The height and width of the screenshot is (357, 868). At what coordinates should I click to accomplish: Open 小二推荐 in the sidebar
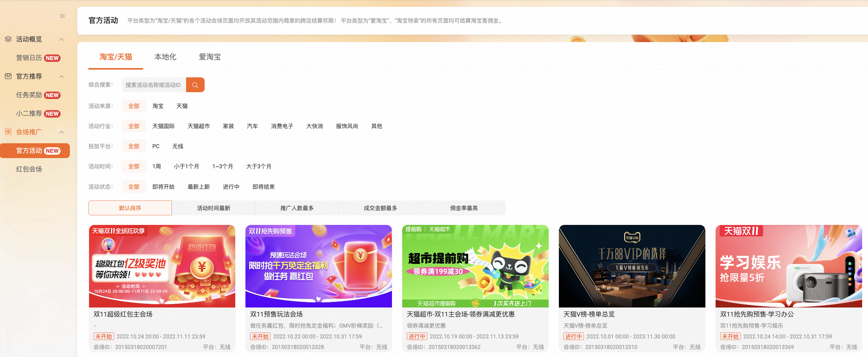(38, 114)
